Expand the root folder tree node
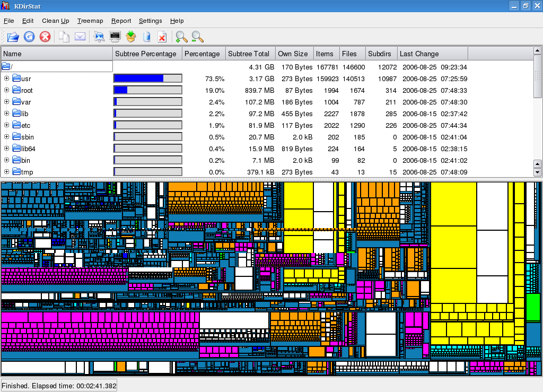The width and height of the screenshot is (543, 392). (x=7, y=90)
